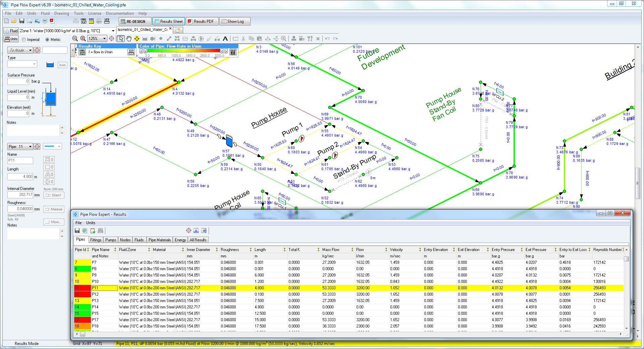Viewport: 644px width, 349px height.
Task: Click the Show Log button
Action: coord(234,21)
